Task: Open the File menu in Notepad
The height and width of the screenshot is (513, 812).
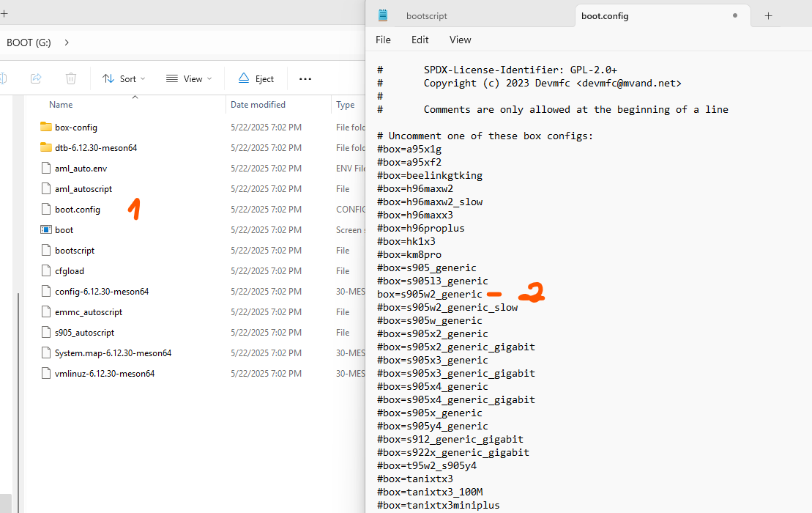Action: [383, 40]
